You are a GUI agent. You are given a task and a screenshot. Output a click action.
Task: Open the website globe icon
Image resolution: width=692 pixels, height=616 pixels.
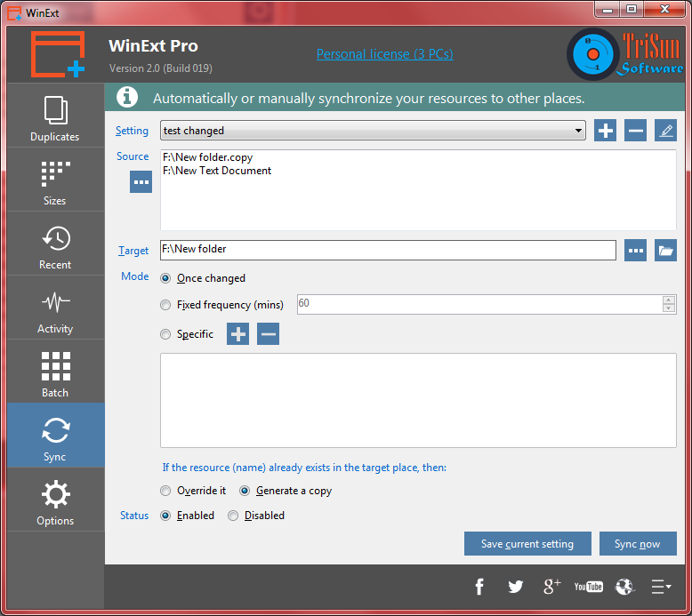coord(624,587)
